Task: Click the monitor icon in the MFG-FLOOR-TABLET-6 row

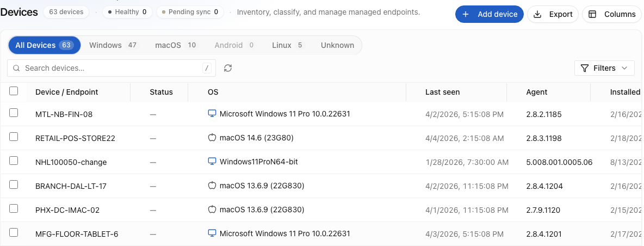Action: point(212,233)
